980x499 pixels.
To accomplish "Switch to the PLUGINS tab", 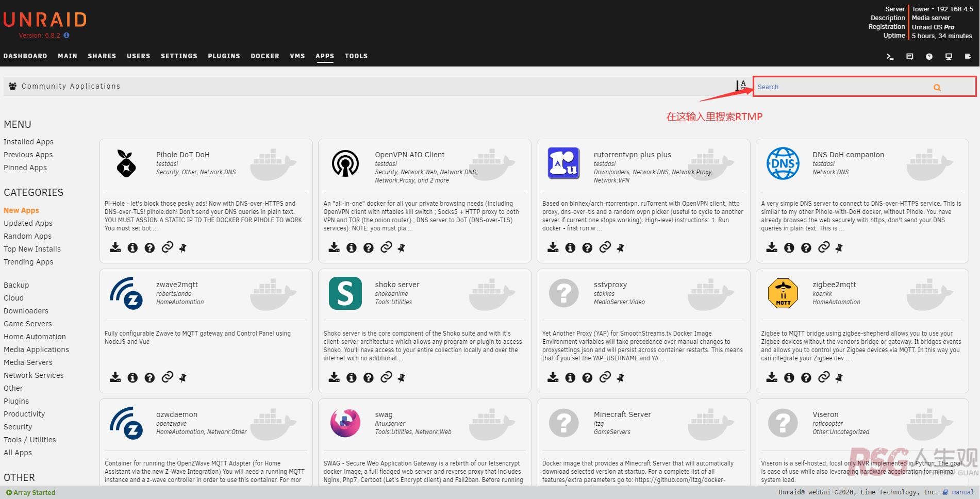I will (224, 56).
